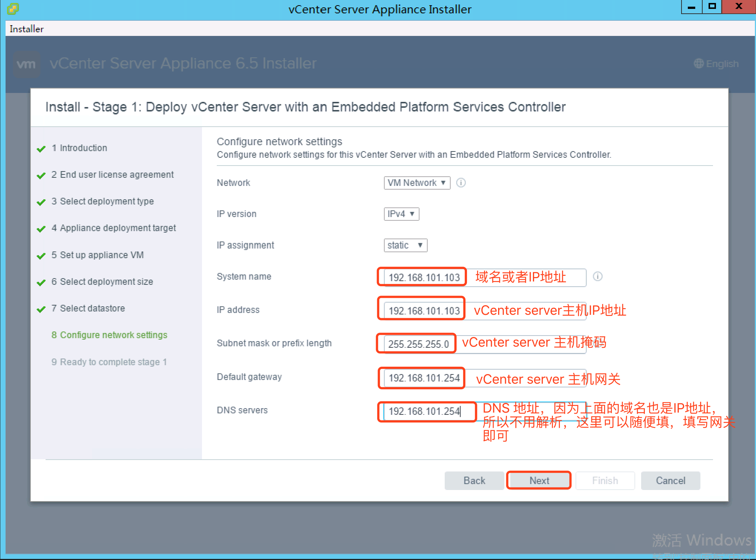The width and height of the screenshot is (756, 560).
Task: Click the 'Network' field label
Action: click(x=233, y=183)
